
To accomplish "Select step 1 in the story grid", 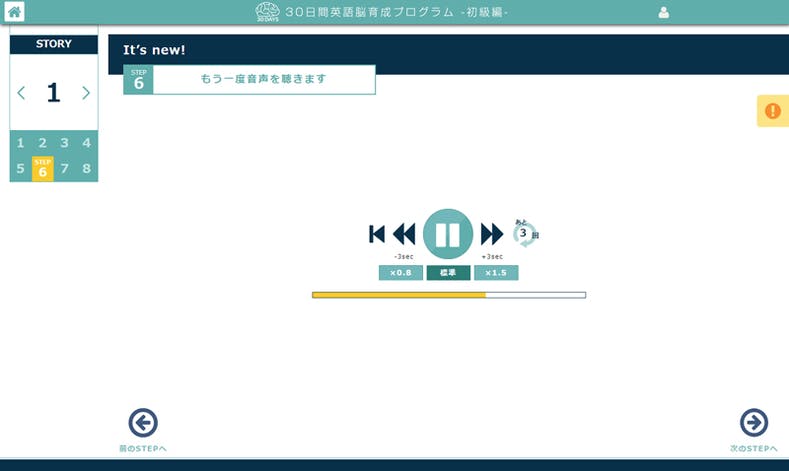I will point(20,143).
